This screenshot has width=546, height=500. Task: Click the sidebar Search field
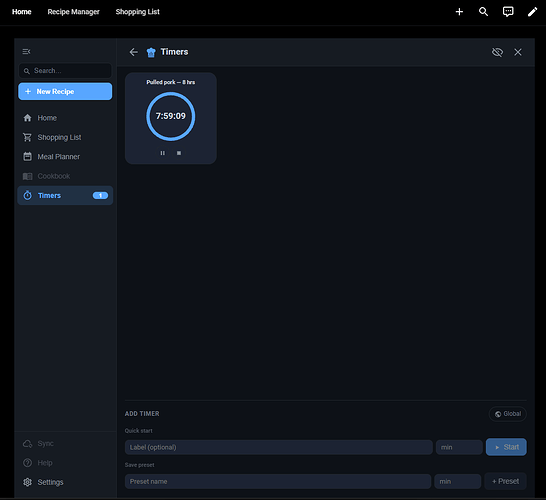coord(65,71)
